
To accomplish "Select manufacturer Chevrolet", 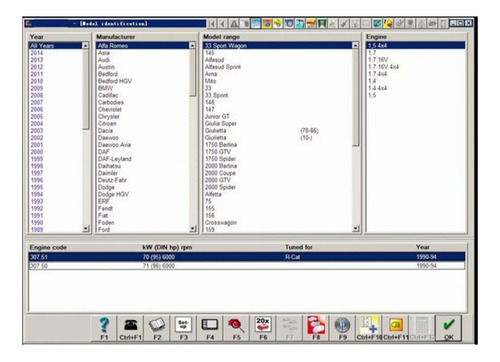I will 143,109.
